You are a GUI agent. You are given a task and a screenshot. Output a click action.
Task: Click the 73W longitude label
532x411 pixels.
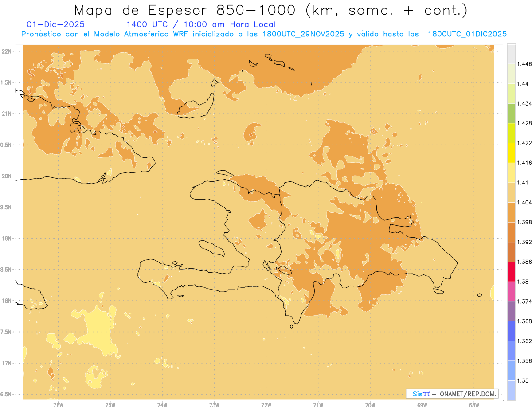tap(214, 405)
